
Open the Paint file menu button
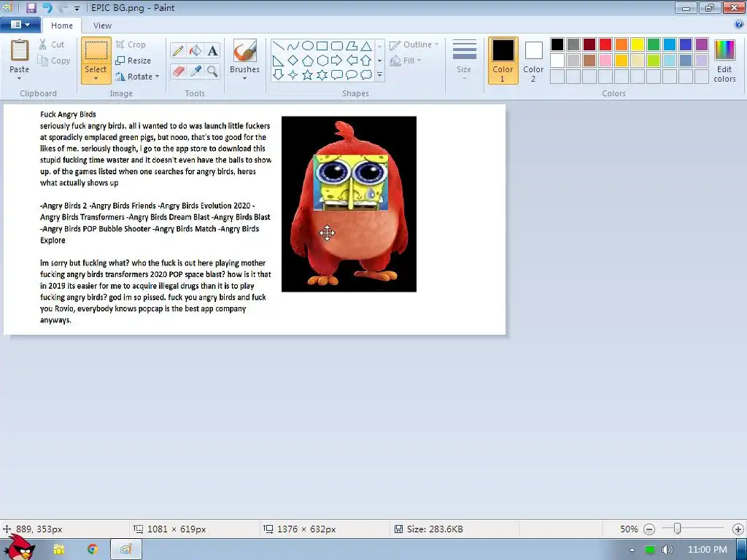coord(20,25)
